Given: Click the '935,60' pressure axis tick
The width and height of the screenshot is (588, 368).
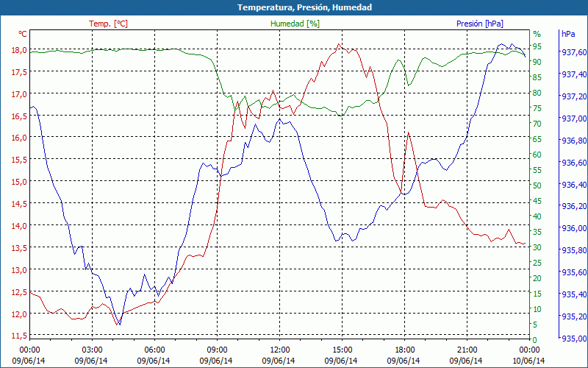Looking at the screenshot, I should click(x=574, y=272).
